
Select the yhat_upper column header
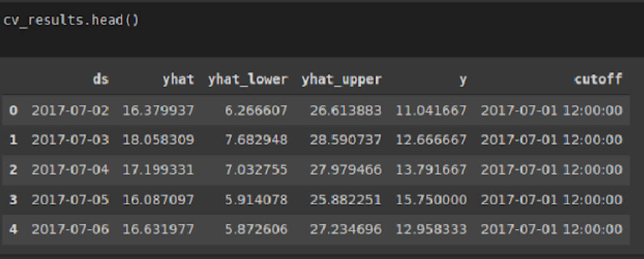tap(341, 79)
